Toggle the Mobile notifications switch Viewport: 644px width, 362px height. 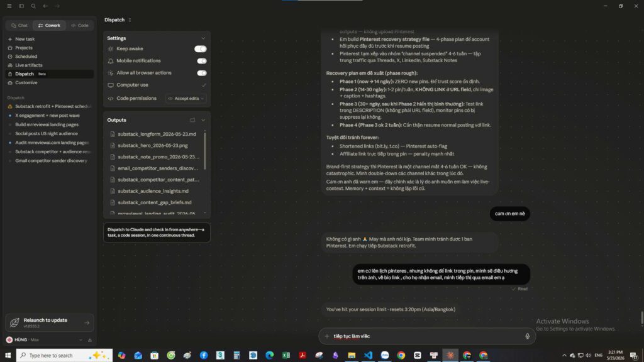pyautogui.click(x=202, y=61)
